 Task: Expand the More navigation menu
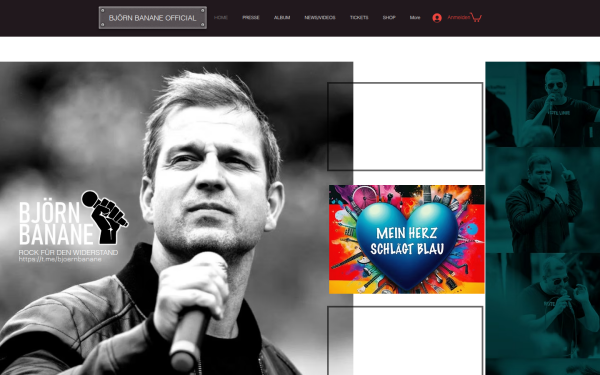[415, 18]
